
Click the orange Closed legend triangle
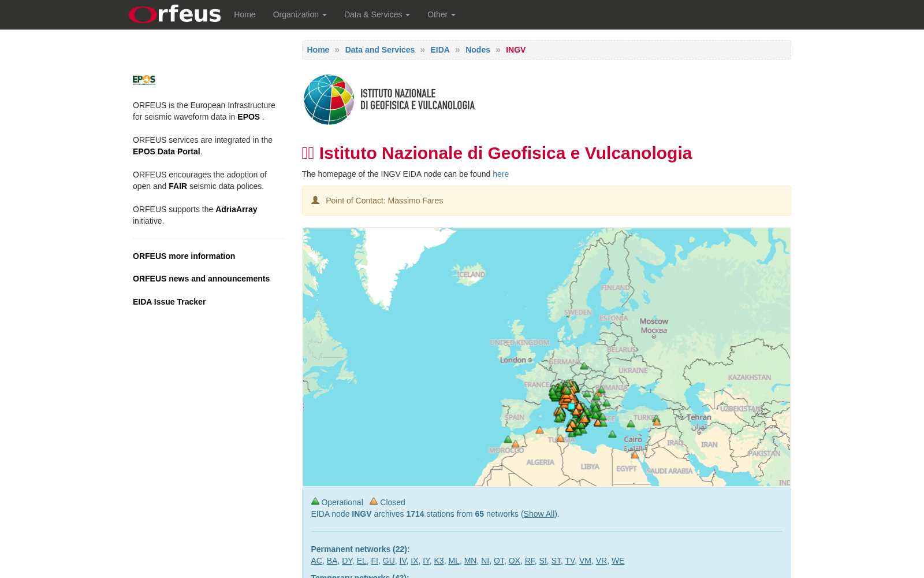[374, 501]
